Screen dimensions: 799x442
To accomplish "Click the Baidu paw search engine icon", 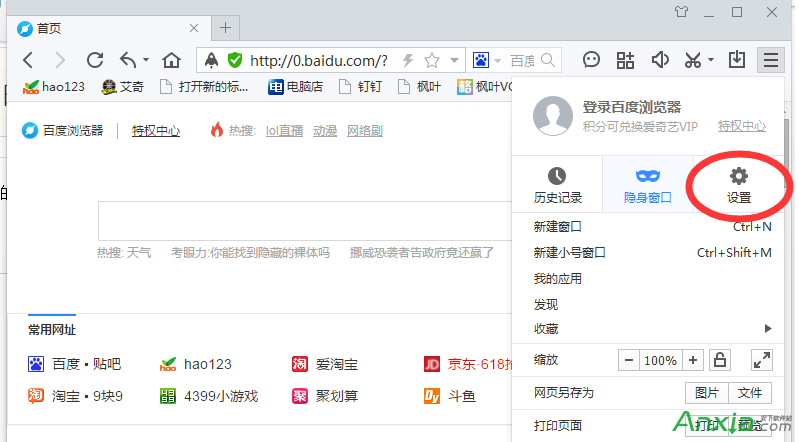I will pos(481,60).
